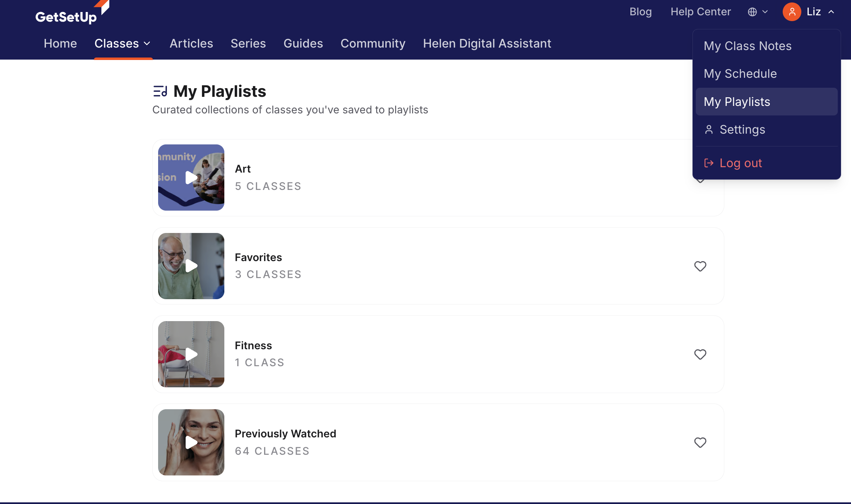Open the globe language selector
The height and width of the screenshot is (504, 851).
coord(752,12)
